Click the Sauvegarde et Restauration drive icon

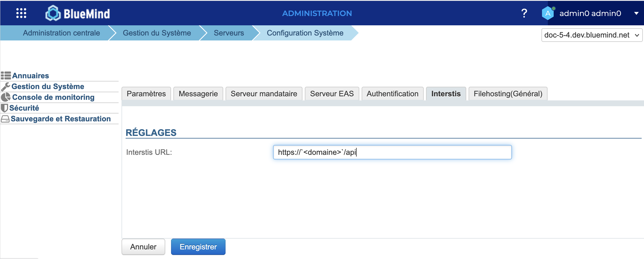[5, 119]
